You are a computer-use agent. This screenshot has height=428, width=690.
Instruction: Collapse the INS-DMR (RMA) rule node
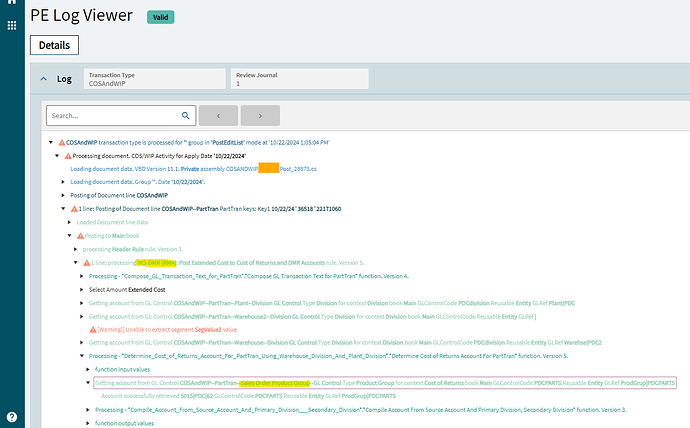pos(75,263)
